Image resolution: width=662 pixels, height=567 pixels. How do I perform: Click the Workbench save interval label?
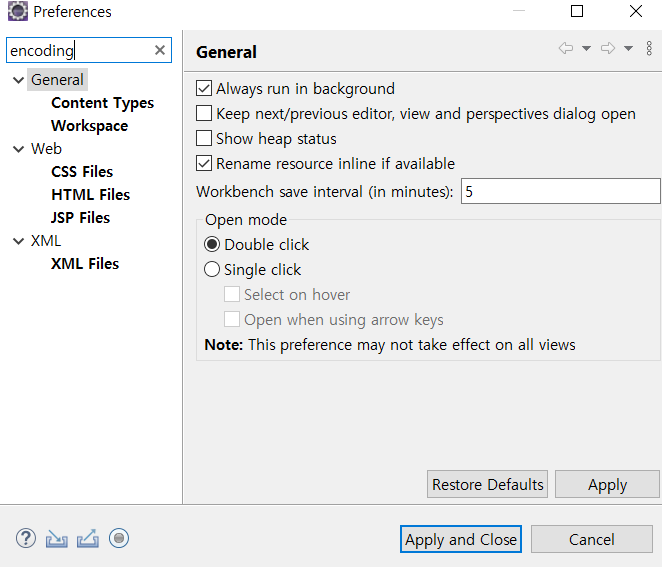tap(324, 192)
